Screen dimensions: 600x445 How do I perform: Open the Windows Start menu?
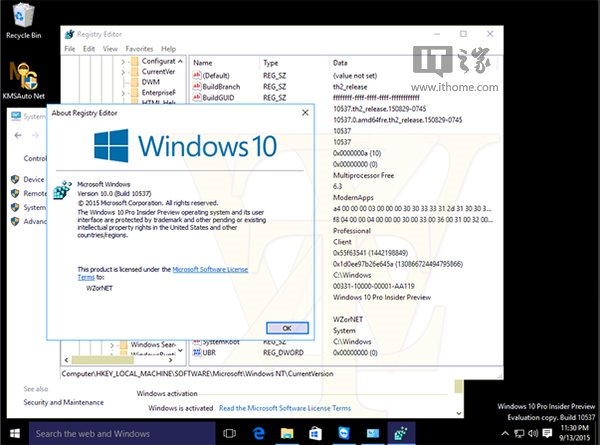click(x=15, y=433)
